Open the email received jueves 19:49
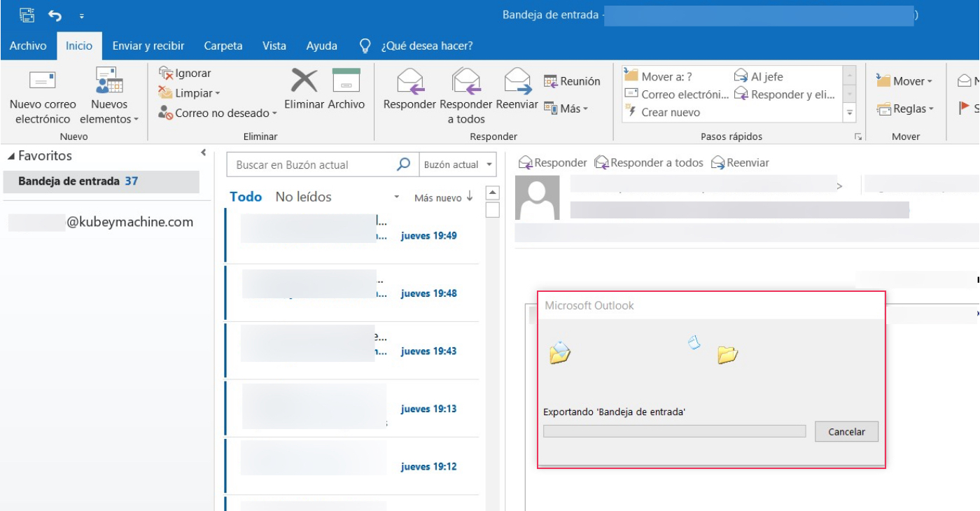This screenshot has width=980, height=511. [351, 236]
